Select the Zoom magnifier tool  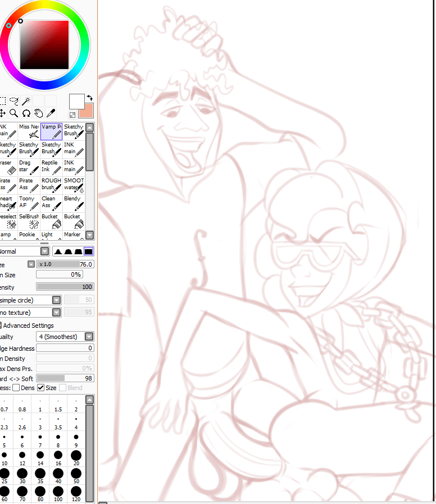tap(14, 113)
